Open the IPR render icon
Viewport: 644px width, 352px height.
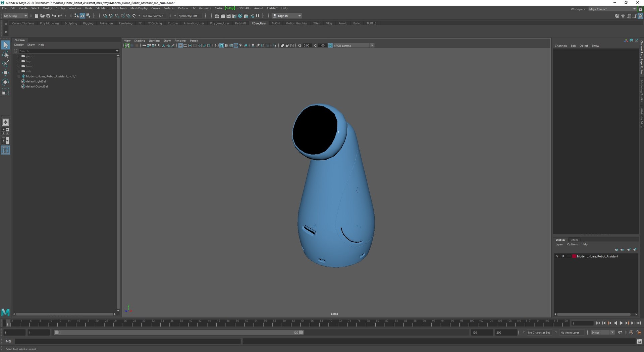228,16
